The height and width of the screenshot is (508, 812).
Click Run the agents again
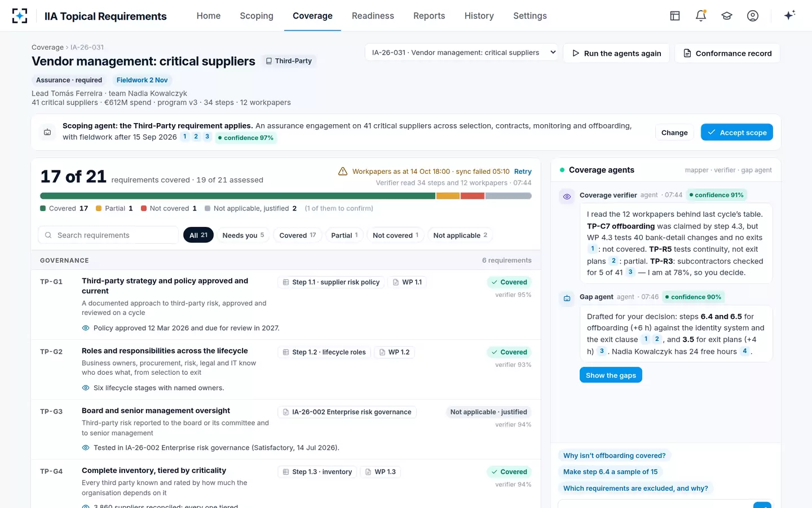pyautogui.click(x=616, y=53)
